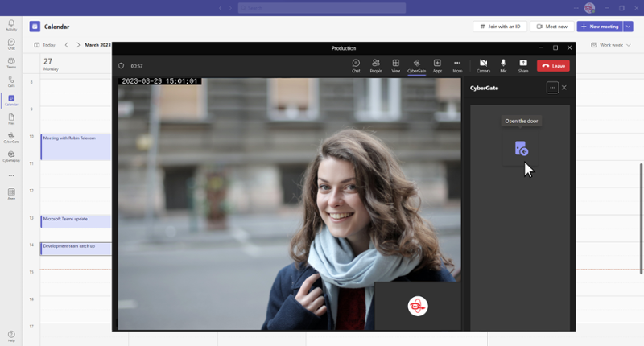Show more apps ellipsis in left sidebar
This screenshot has height=346, width=644.
11,175
